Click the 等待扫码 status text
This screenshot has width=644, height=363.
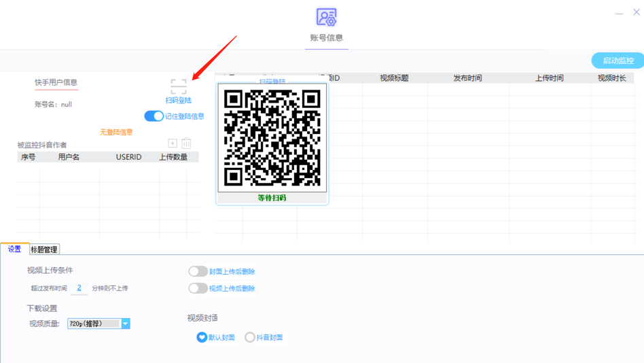coord(272,198)
